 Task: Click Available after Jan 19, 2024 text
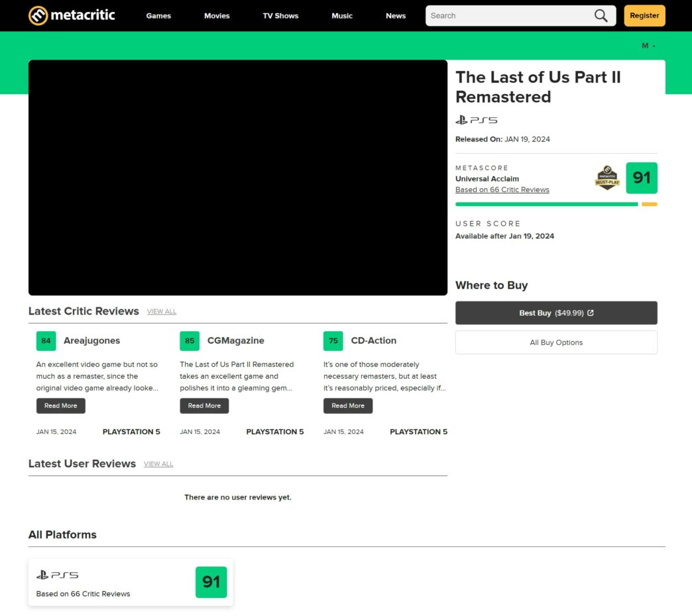[x=505, y=236]
